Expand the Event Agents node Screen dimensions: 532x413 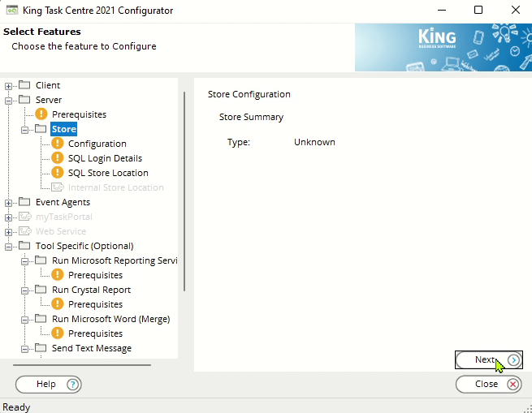pyautogui.click(x=8, y=203)
